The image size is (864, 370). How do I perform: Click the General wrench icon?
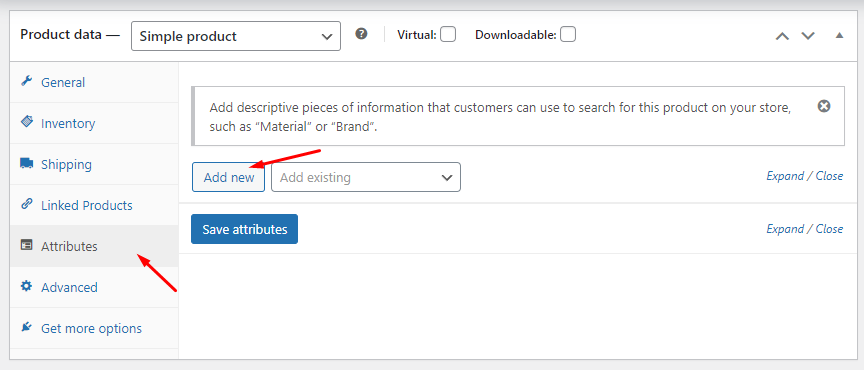26,82
